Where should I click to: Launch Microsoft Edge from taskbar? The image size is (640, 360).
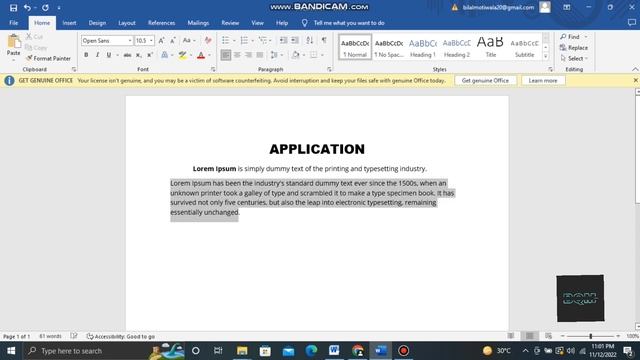[x=311, y=351]
